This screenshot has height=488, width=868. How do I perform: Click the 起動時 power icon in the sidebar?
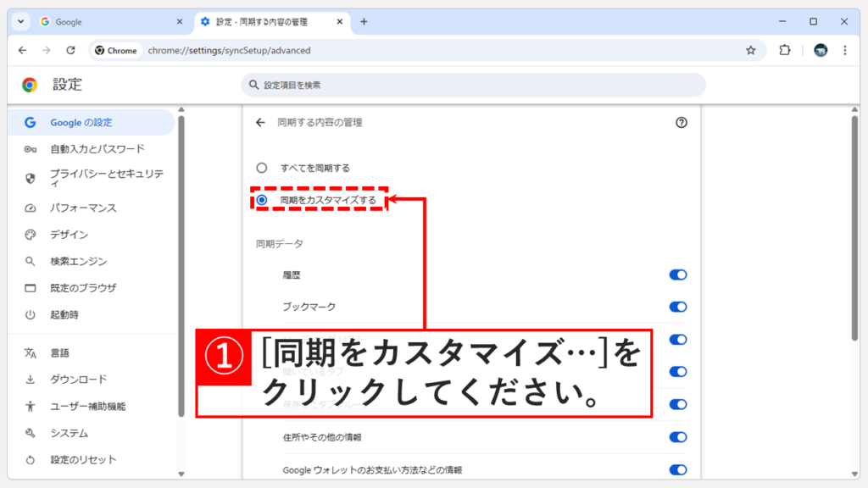[x=29, y=315]
